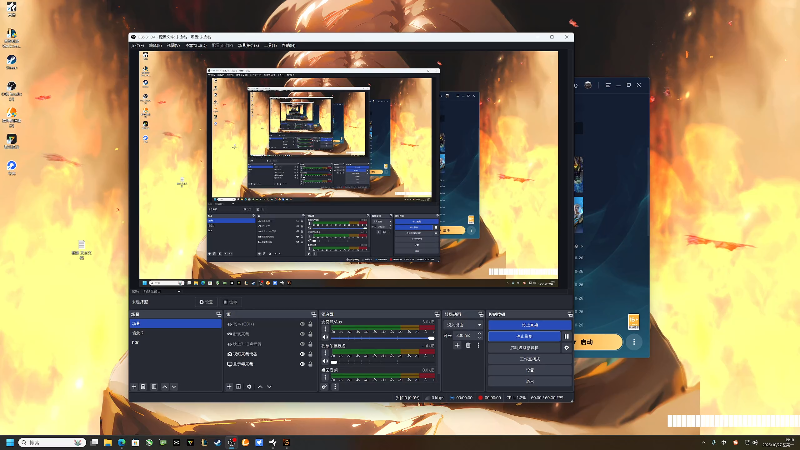Click the taskbar search box
Screen dimensions: 800x450
pyautogui.click(x=52, y=442)
